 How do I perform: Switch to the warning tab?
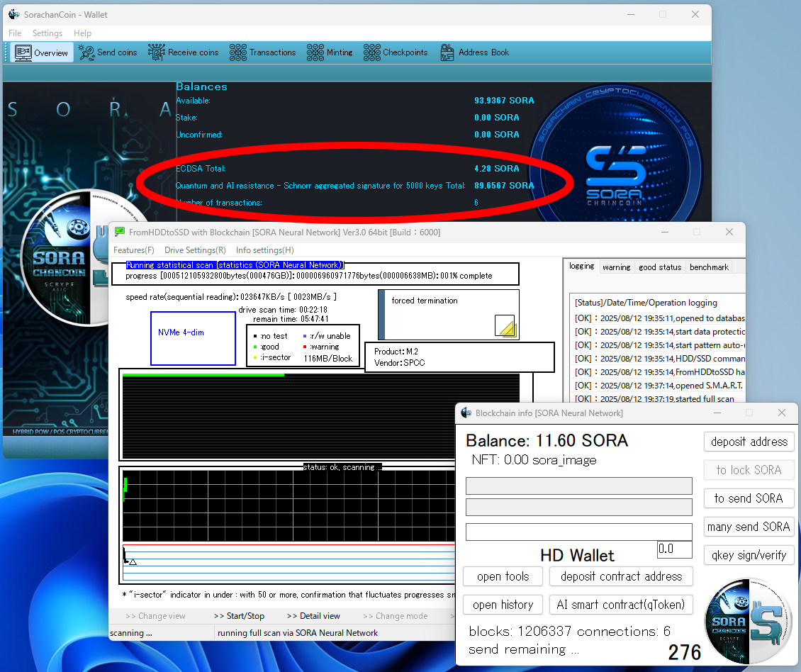coord(616,267)
